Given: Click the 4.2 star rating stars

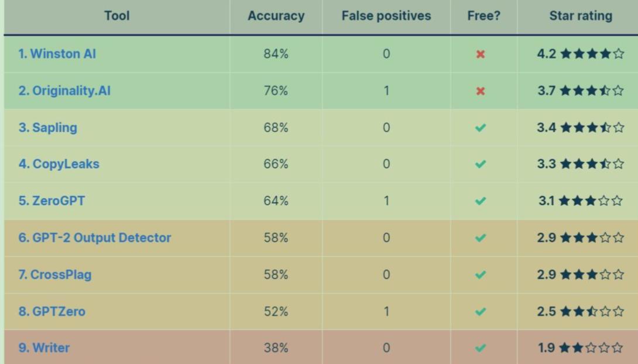Looking at the screenshot, I should 592,54.
